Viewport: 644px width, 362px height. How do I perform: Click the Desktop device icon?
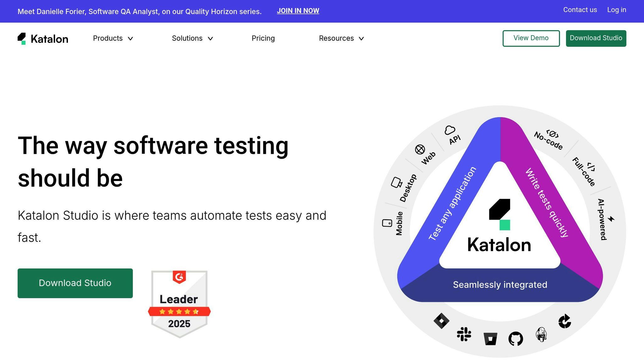[396, 182]
